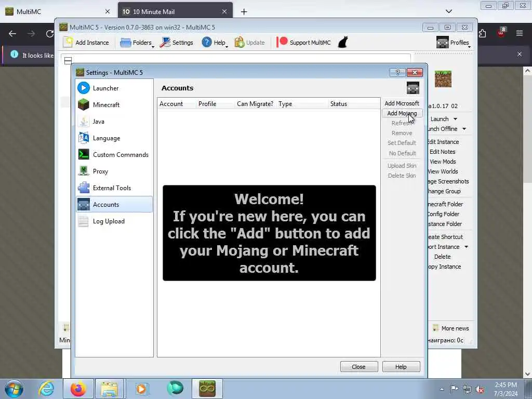
Task: Click the Update toolbar button
Action: pyautogui.click(x=250, y=43)
